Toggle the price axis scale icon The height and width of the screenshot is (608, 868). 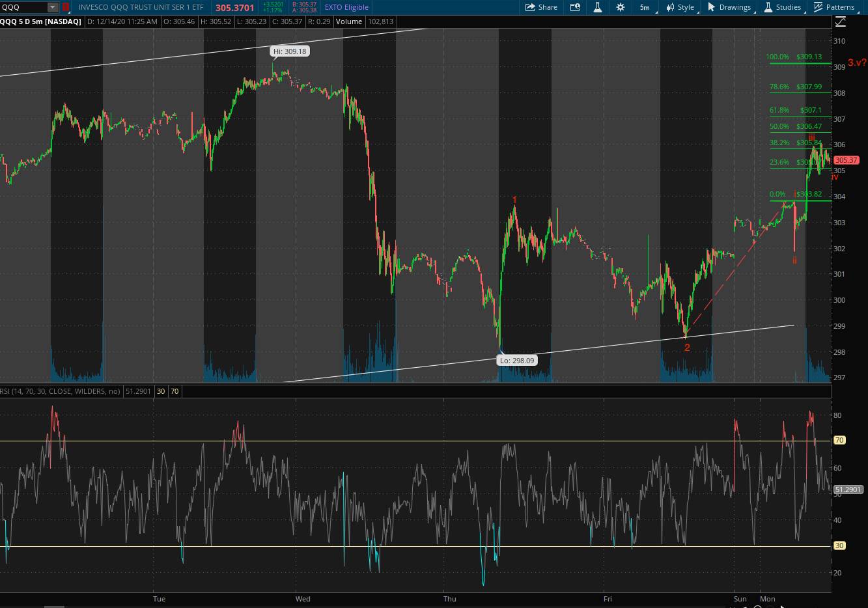840,21
